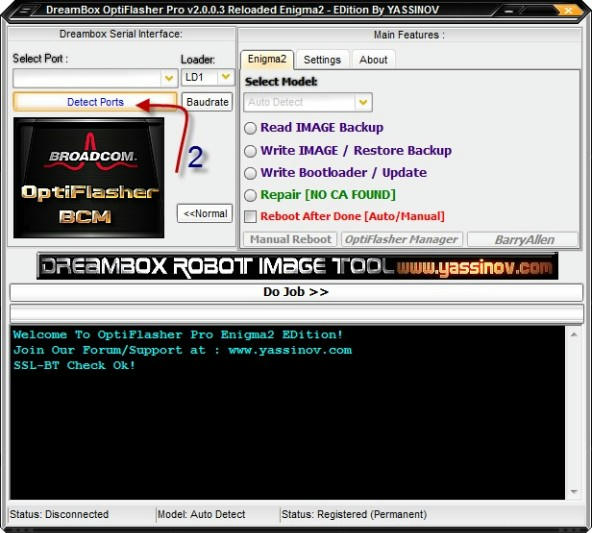The height and width of the screenshot is (533, 592).
Task: Click the Do Job >> button
Action: point(296,292)
